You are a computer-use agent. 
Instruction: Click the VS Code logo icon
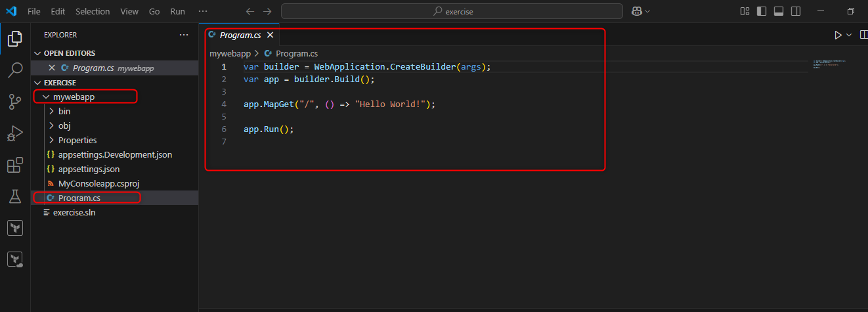pos(11,11)
